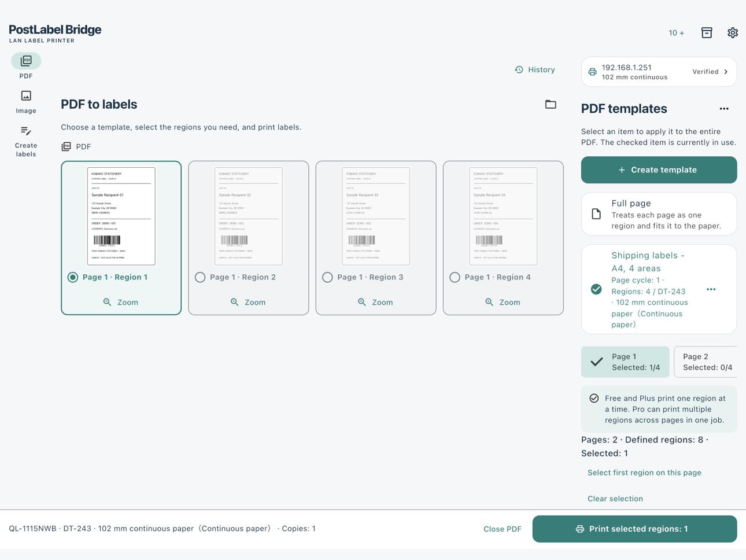Click Region 1 label thumbnail
This screenshot has width=746, height=560.
[121, 216]
